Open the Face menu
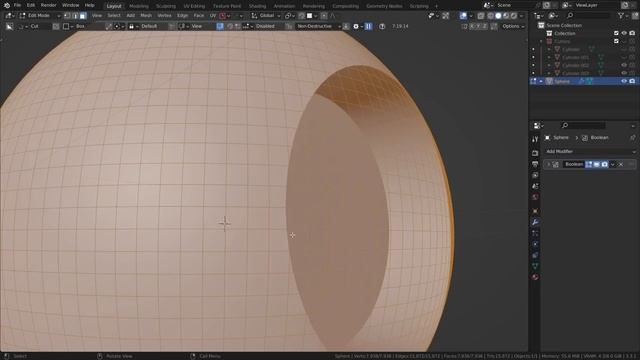 pos(199,16)
